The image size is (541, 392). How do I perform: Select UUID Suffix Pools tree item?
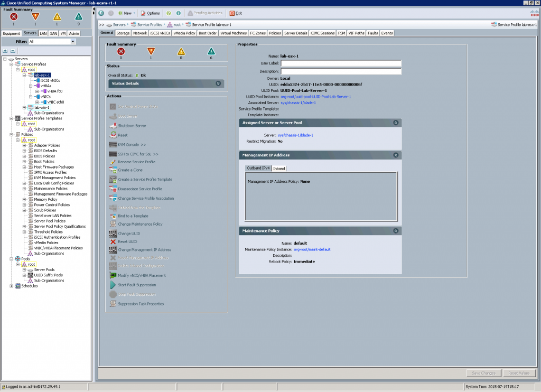click(x=48, y=275)
